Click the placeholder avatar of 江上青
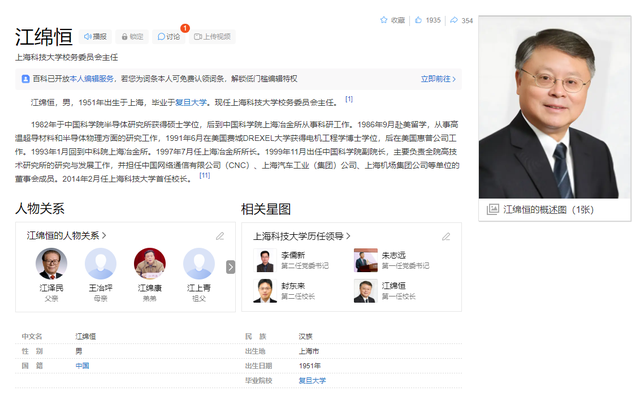 199,263
